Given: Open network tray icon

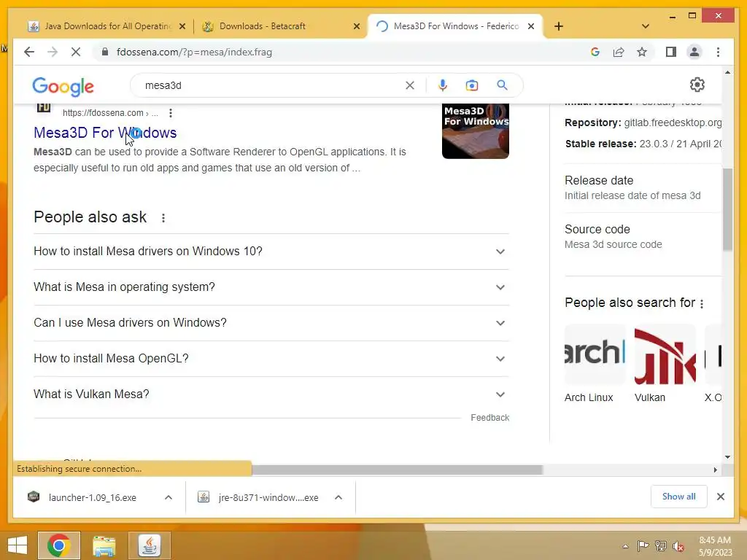Looking at the screenshot, I should 661,545.
